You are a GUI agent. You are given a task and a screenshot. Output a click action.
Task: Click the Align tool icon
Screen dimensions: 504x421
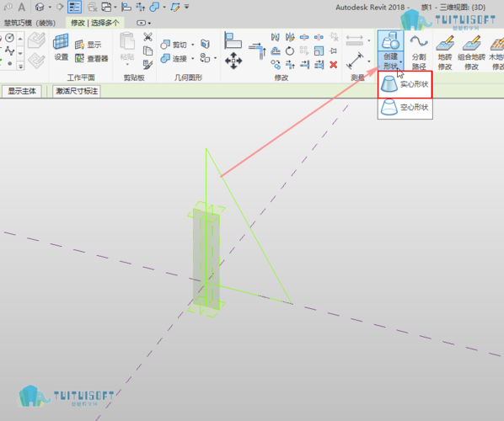coord(233,40)
